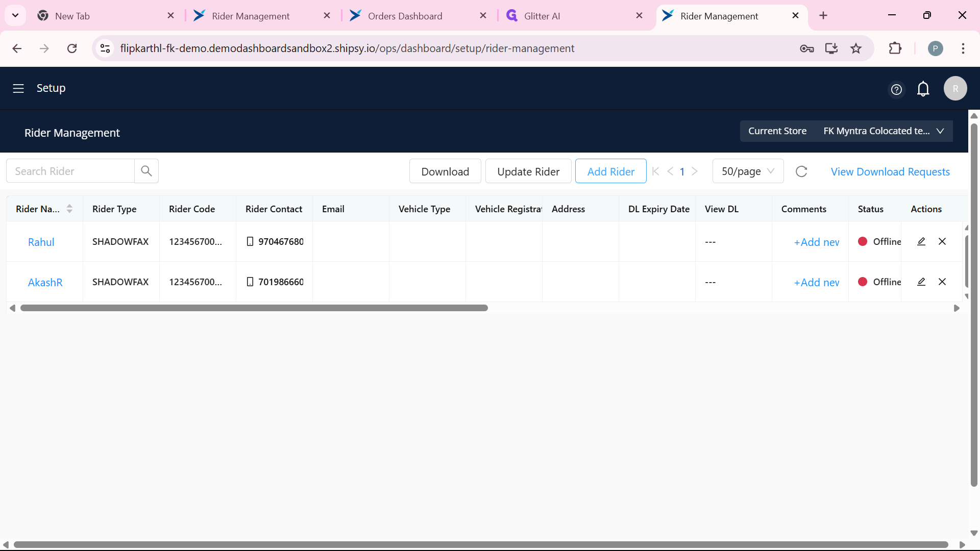
Task: Select AkashR's contact number 701986660
Action: coord(281,282)
